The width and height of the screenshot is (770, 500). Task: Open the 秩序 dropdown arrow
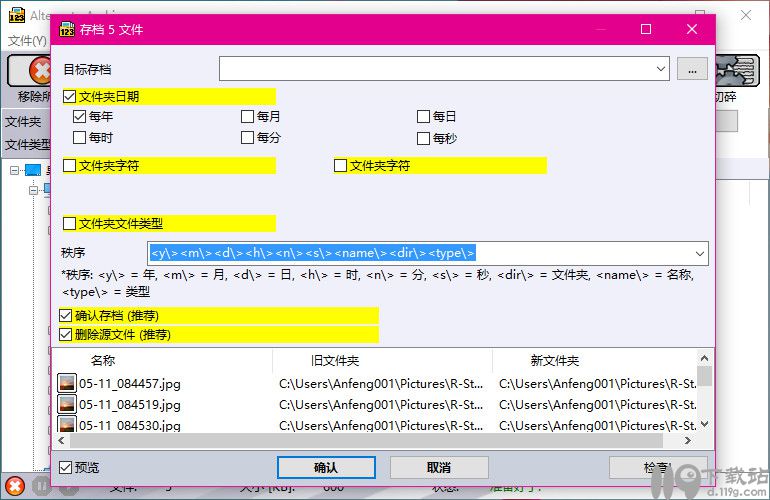click(x=700, y=253)
